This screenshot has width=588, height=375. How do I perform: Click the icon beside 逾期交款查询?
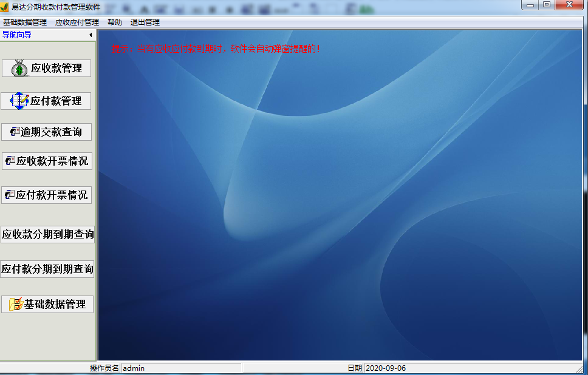coord(15,132)
